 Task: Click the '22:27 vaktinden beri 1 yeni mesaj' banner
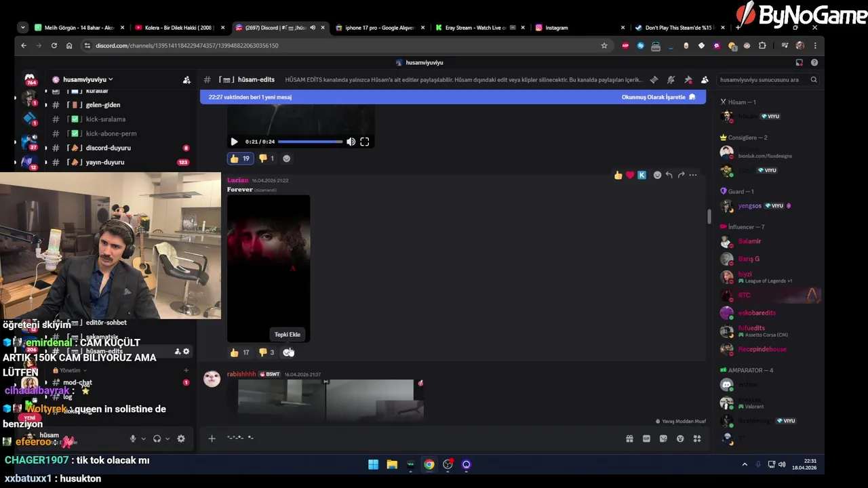click(x=250, y=97)
